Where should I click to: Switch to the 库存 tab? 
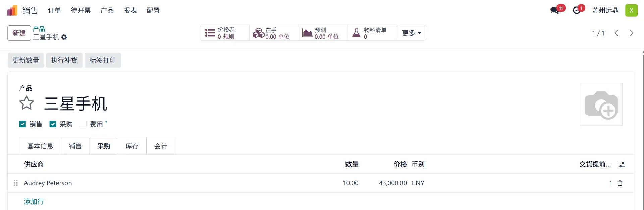coord(132,146)
